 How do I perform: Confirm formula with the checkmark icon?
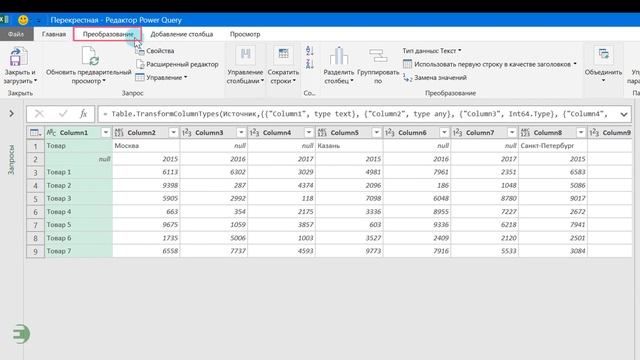62,114
